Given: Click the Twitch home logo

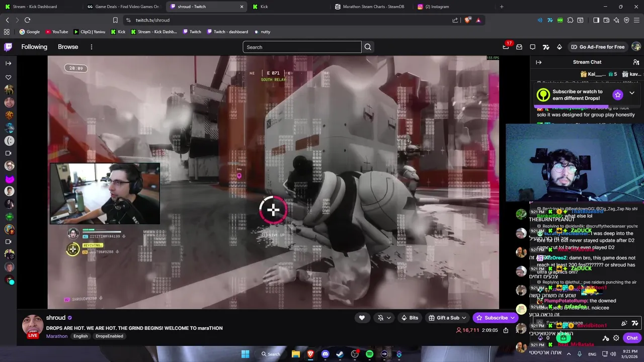Looking at the screenshot, I should tap(8, 47).
